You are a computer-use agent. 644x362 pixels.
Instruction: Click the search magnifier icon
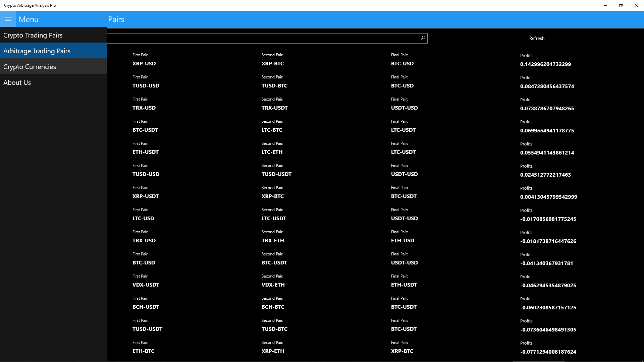click(x=423, y=38)
